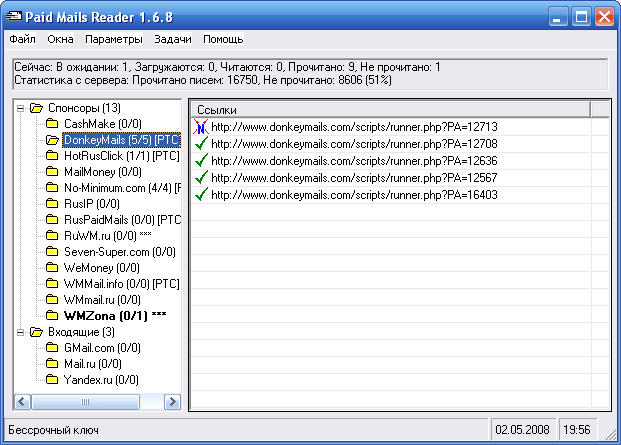This screenshot has width=621, height=445.
Task: Open the Задачи menu
Action: pyautogui.click(x=173, y=39)
